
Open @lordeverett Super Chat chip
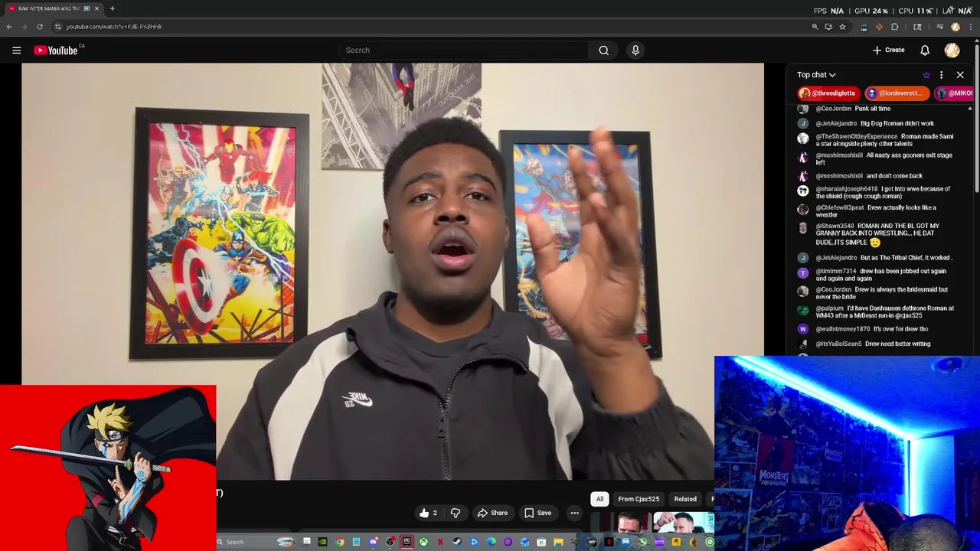897,93
